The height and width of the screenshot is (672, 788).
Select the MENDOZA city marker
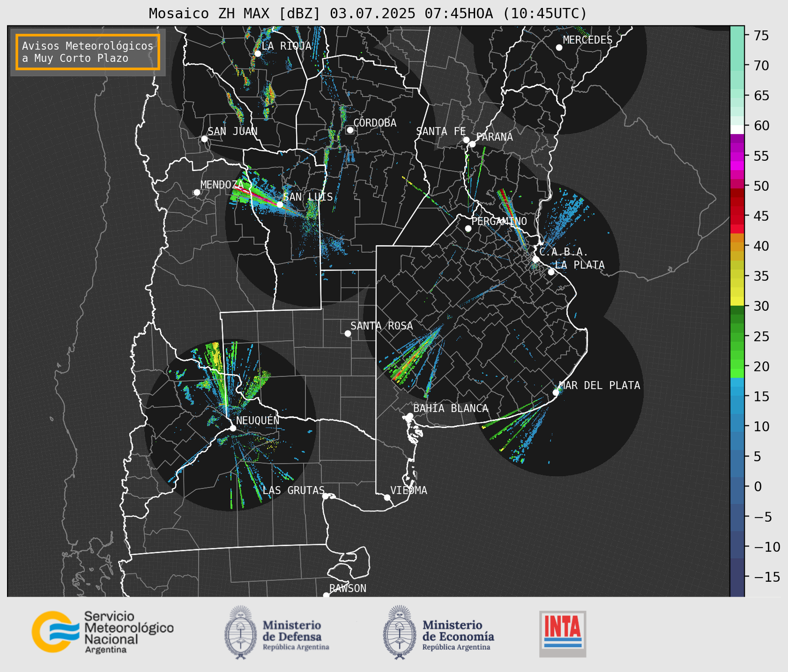tap(197, 193)
